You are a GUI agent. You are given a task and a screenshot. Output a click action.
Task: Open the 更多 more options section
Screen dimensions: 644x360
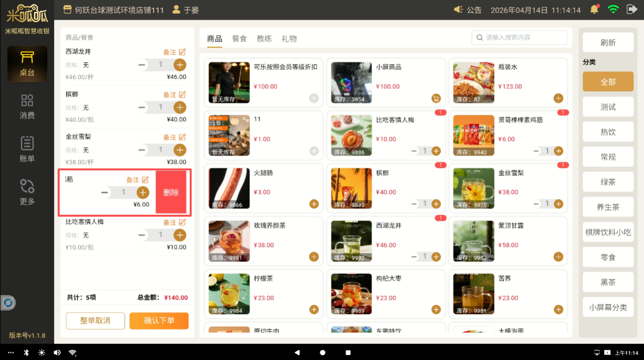27,193
